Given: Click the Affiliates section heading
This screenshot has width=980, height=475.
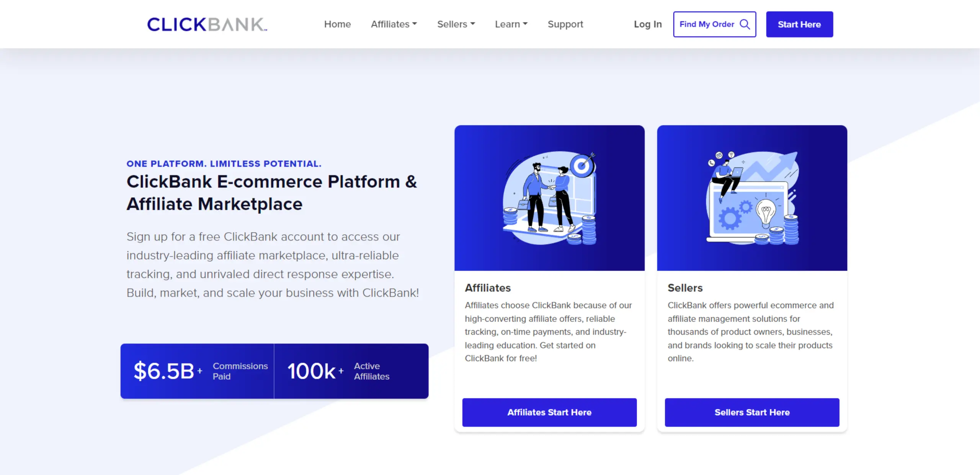Looking at the screenshot, I should pos(488,288).
